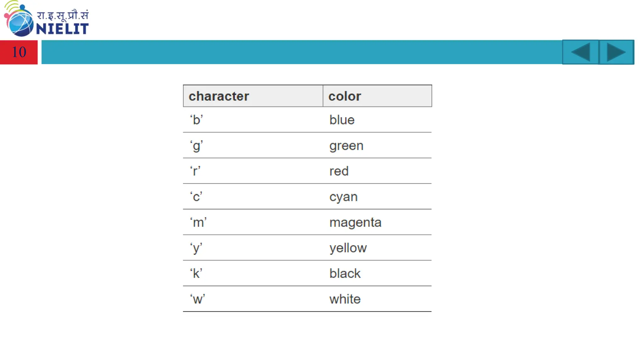Select the 'magenta' color cell
The image size is (644, 362).
click(x=377, y=222)
